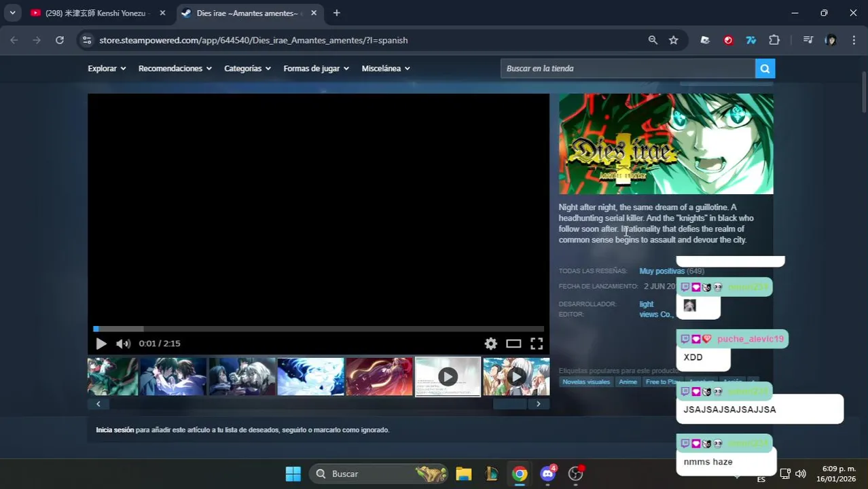Open a new browser tab
The width and height of the screenshot is (868, 489).
tap(337, 13)
